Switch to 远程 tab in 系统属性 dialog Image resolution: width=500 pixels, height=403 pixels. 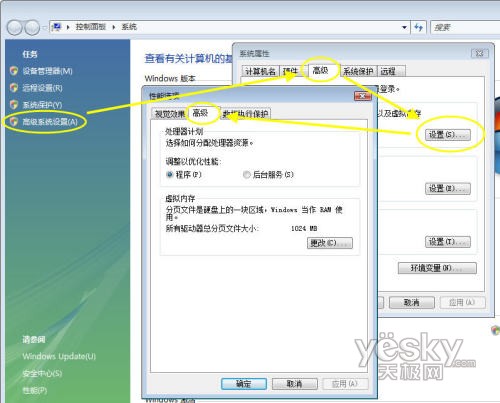pos(390,71)
